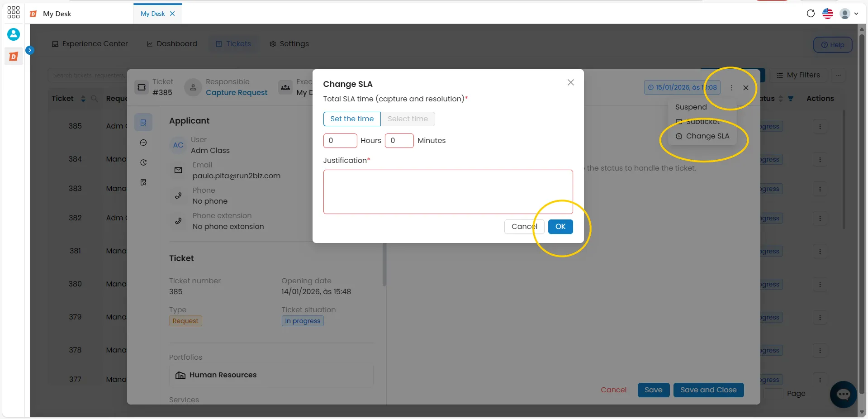
Task: Click the Save button in ticket panel
Action: [x=653, y=390]
